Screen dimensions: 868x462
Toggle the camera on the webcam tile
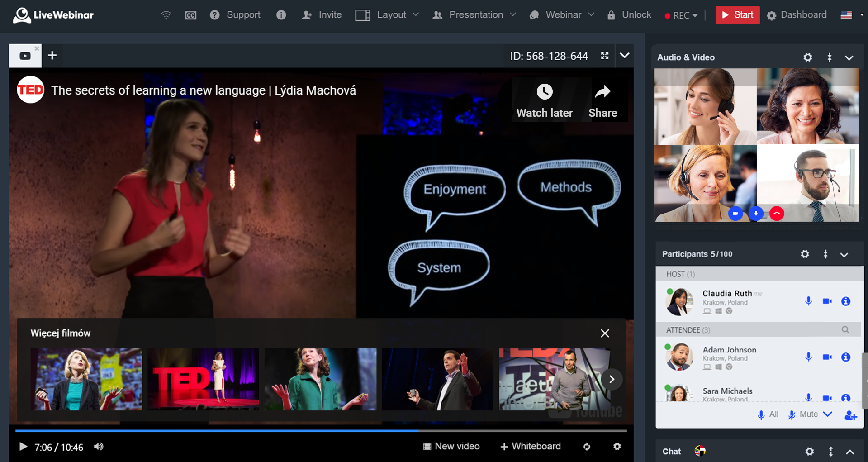pyautogui.click(x=735, y=213)
